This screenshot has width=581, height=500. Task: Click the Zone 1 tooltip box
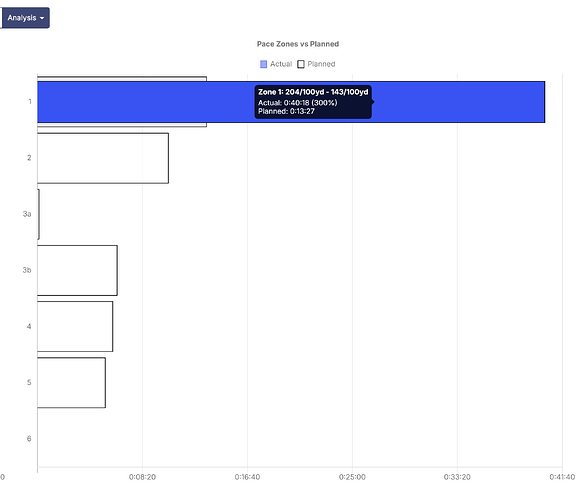(x=313, y=102)
